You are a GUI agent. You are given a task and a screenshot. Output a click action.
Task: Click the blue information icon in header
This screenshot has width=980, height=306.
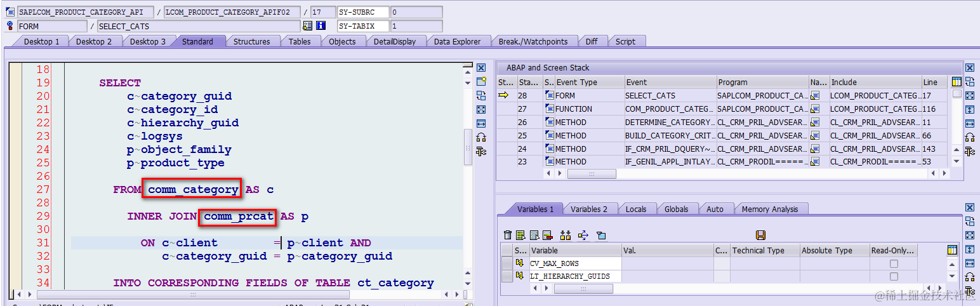point(321,26)
